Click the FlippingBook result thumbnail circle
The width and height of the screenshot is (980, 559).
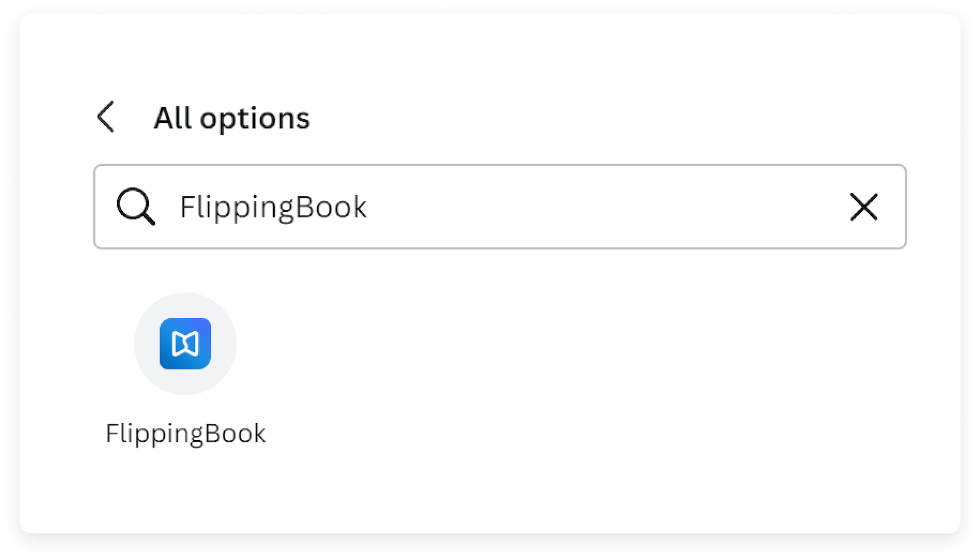(x=185, y=343)
